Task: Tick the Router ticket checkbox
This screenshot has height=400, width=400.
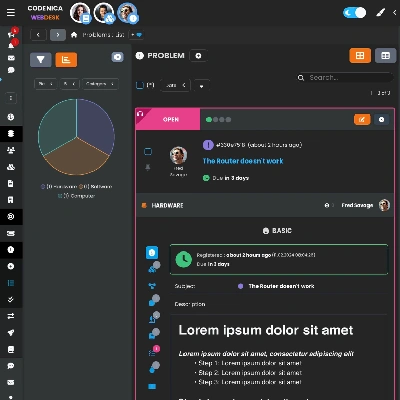Action: coord(148,152)
